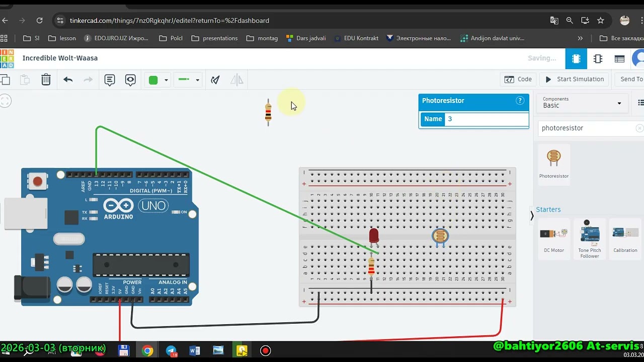Select the photoresistor on the breadboard
The image size is (644, 362).
(x=440, y=237)
